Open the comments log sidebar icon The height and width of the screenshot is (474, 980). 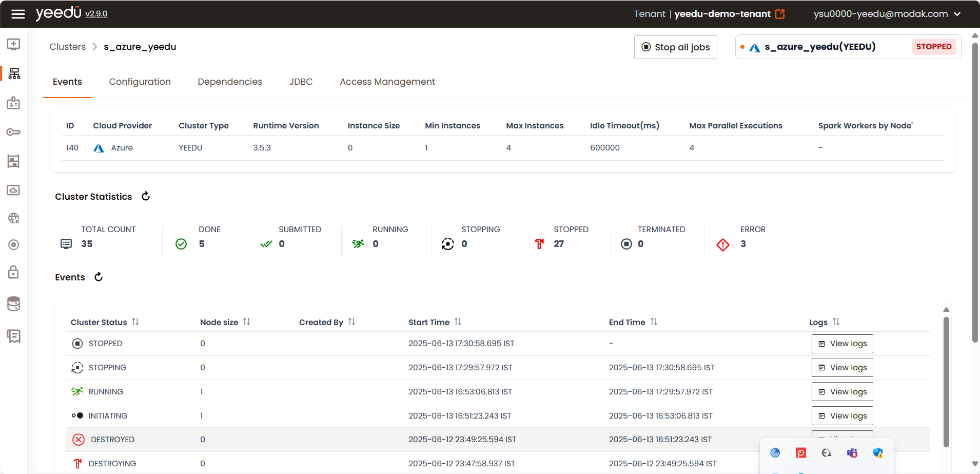[x=14, y=336]
